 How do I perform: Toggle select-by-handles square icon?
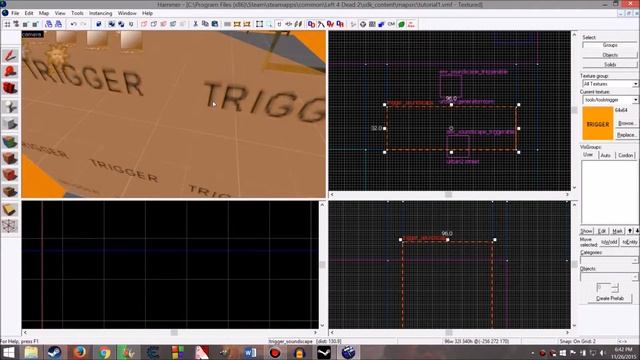pos(260,24)
